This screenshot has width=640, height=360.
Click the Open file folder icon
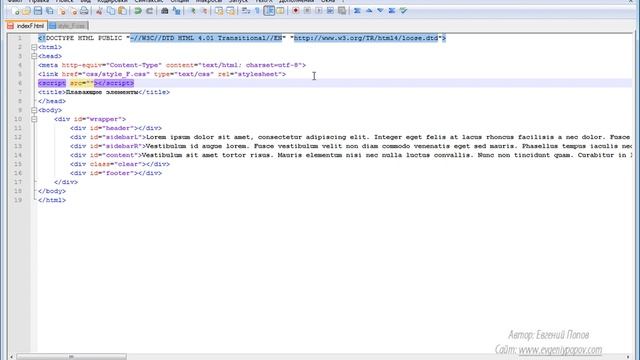(26, 11)
